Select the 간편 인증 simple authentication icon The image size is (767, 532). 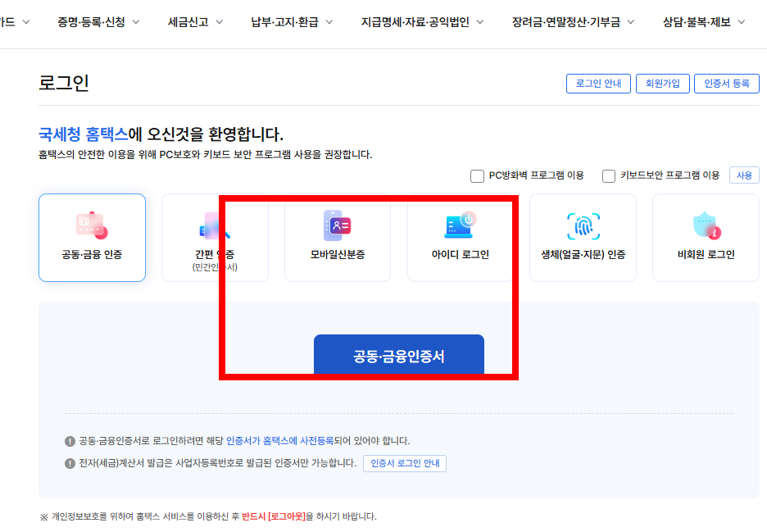coord(215,238)
